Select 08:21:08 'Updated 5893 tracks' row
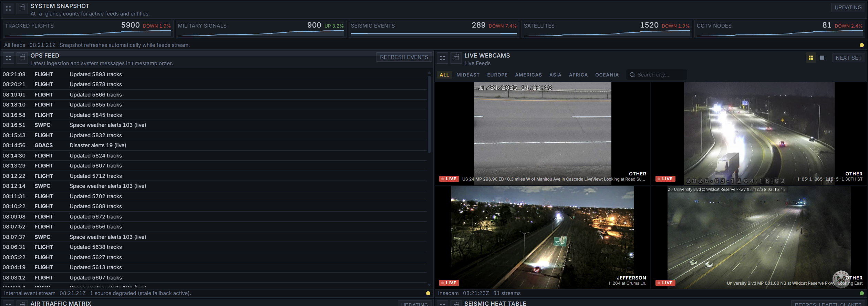This screenshot has height=306, width=868. click(x=214, y=74)
